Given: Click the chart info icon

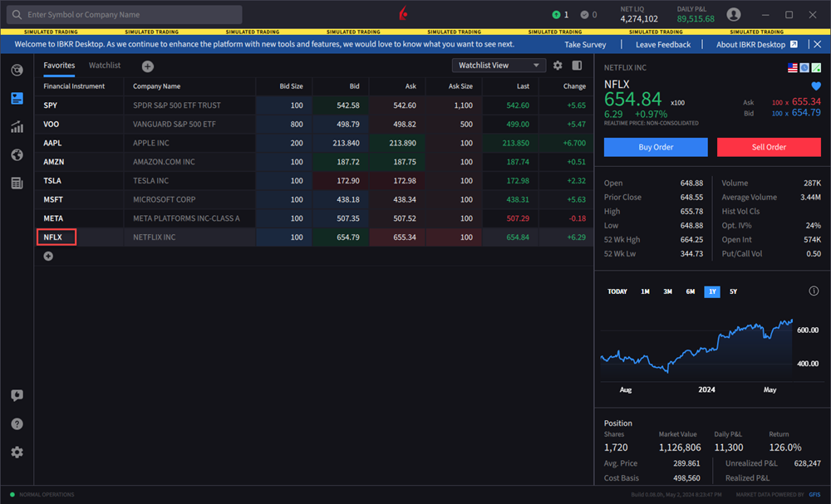Looking at the screenshot, I should click(814, 291).
